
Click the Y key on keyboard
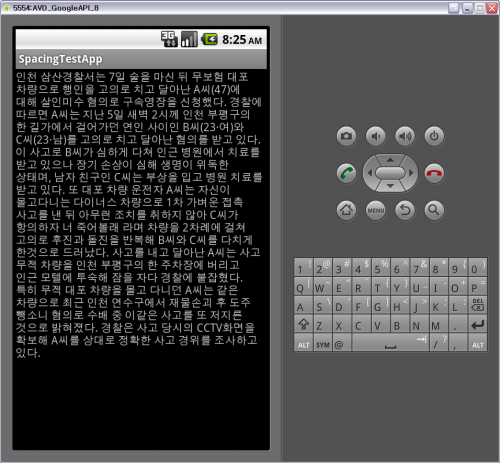pos(400,286)
